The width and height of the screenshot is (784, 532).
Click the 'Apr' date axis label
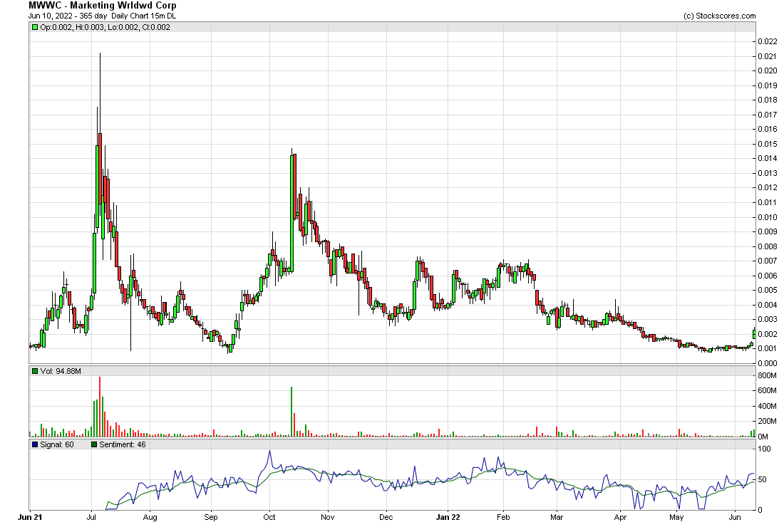(x=620, y=517)
